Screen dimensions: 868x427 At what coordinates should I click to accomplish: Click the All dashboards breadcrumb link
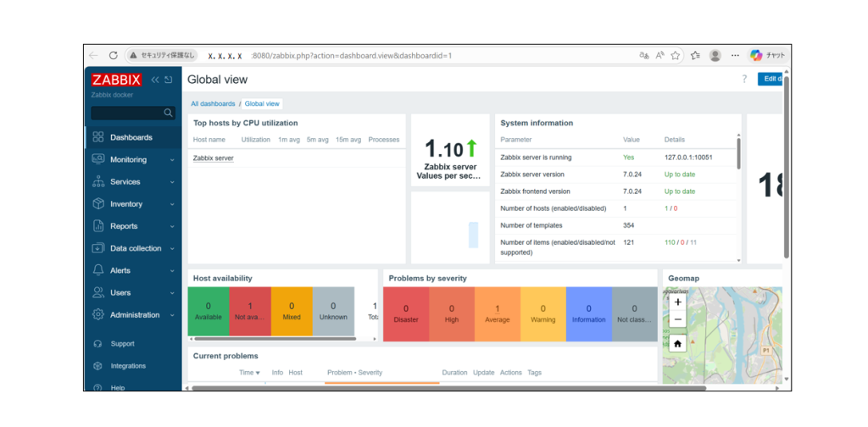(x=213, y=103)
